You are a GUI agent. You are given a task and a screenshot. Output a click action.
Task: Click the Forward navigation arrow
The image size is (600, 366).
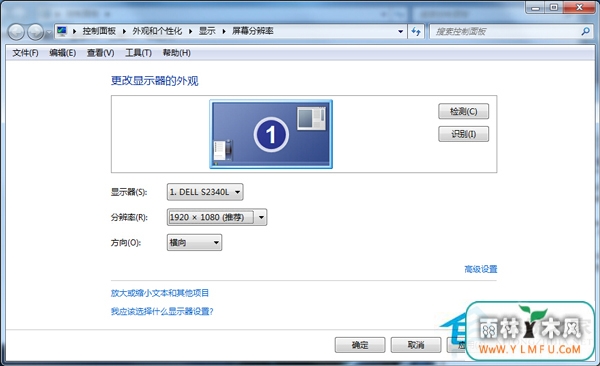(x=36, y=32)
